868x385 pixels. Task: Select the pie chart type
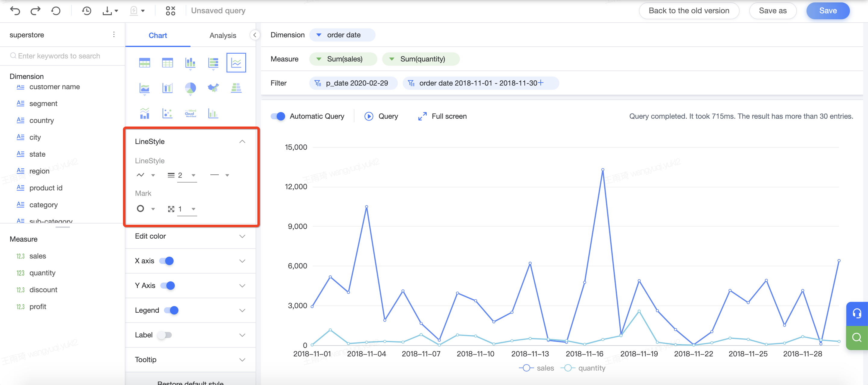[190, 88]
